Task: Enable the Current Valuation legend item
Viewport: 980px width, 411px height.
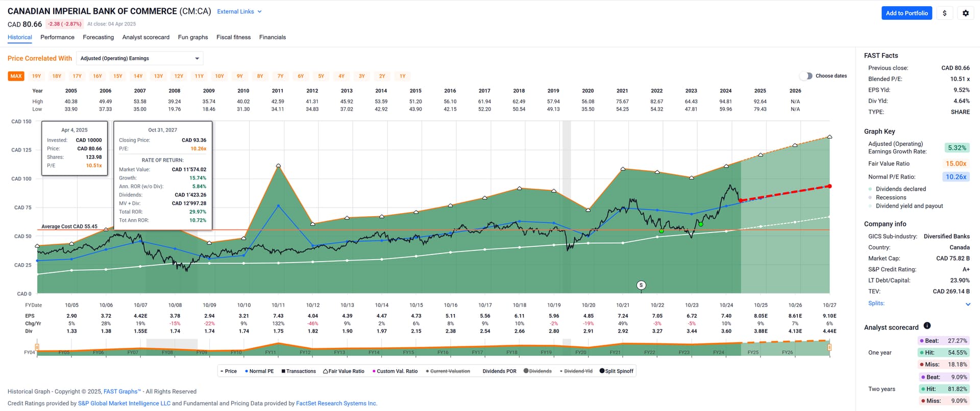Action: [448, 371]
